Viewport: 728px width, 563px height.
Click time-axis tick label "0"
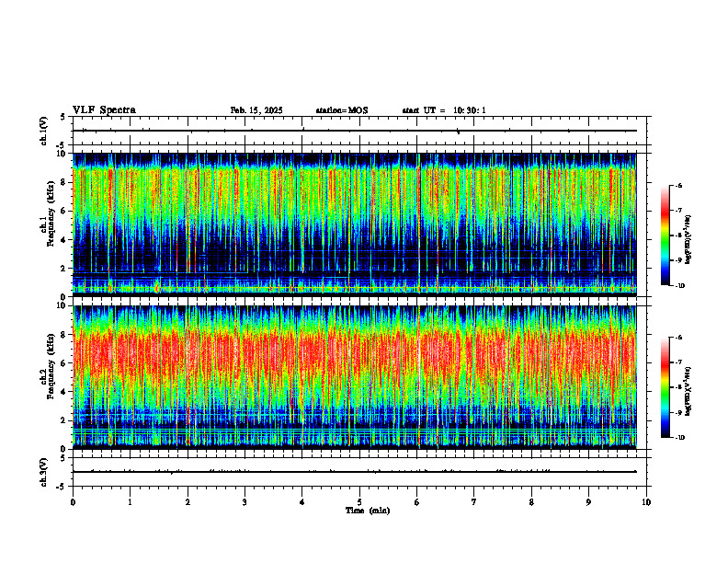pos(73,502)
